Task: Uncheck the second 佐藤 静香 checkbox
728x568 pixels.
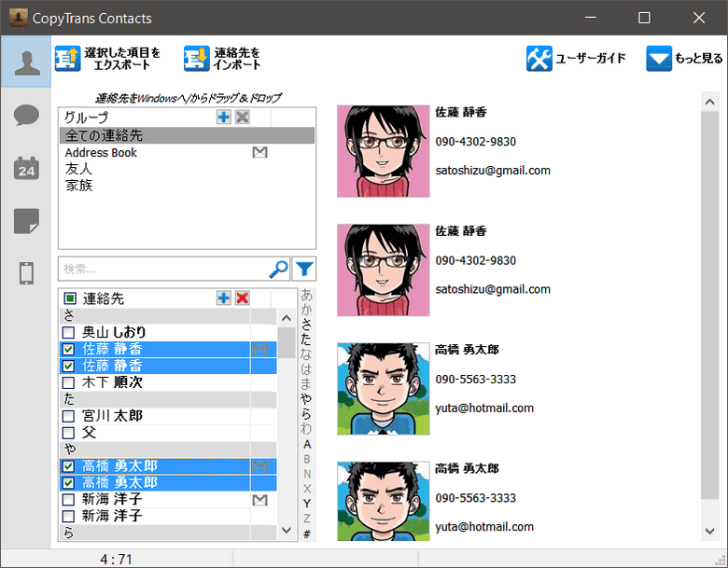Action: 68,366
